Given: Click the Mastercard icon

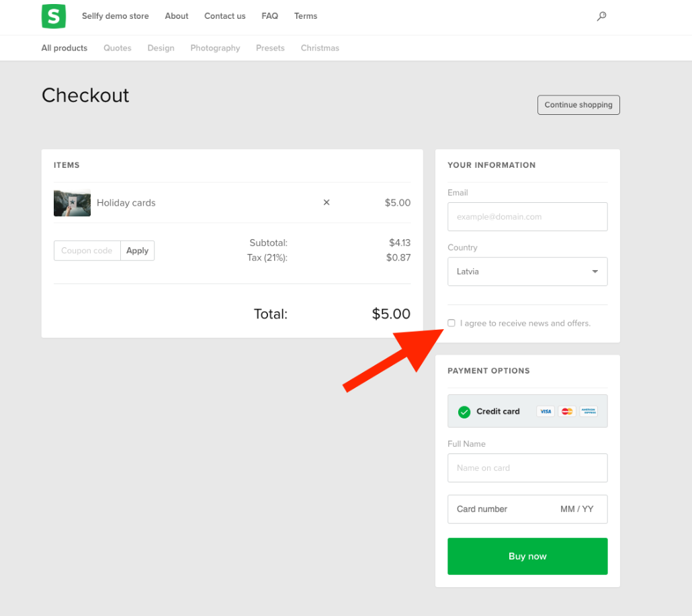Looking at the screenshot, I should (567, 411).
